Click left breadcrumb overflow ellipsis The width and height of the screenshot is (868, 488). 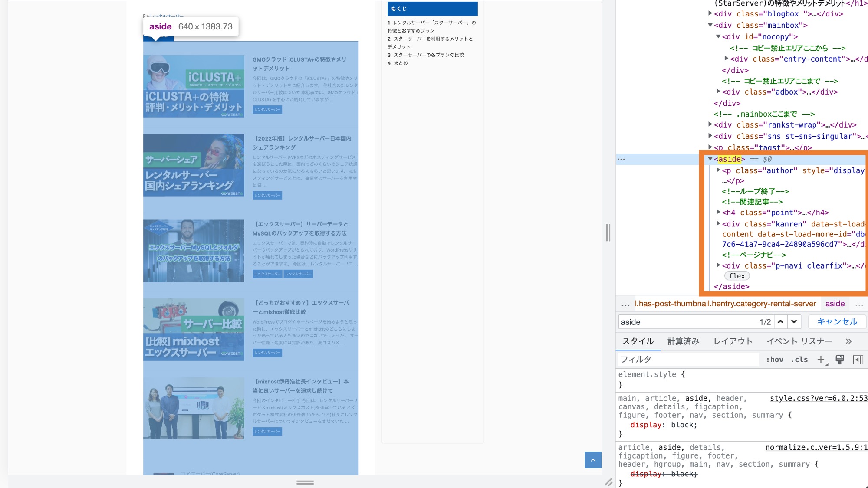625,305
